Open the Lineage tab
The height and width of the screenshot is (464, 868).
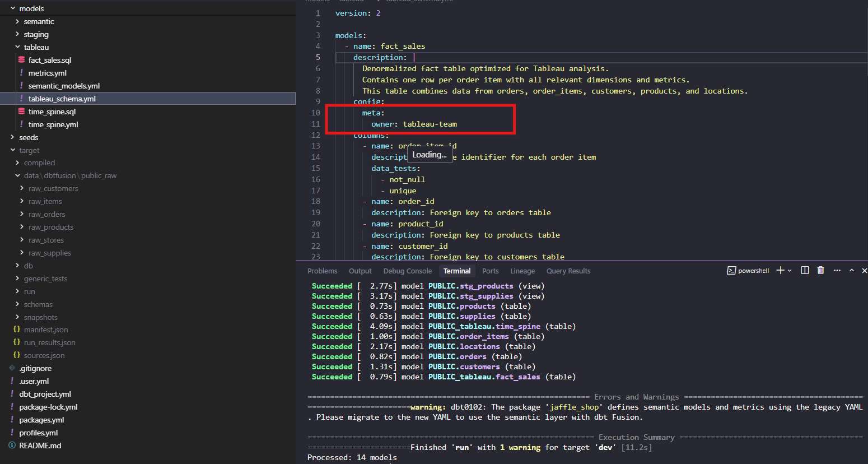(522, 271)
